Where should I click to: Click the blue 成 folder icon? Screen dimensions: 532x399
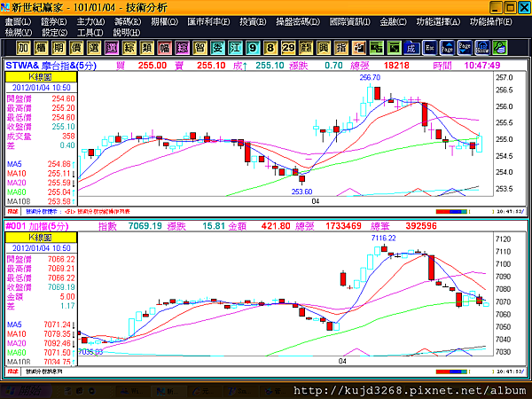click(x=411, y=48)
